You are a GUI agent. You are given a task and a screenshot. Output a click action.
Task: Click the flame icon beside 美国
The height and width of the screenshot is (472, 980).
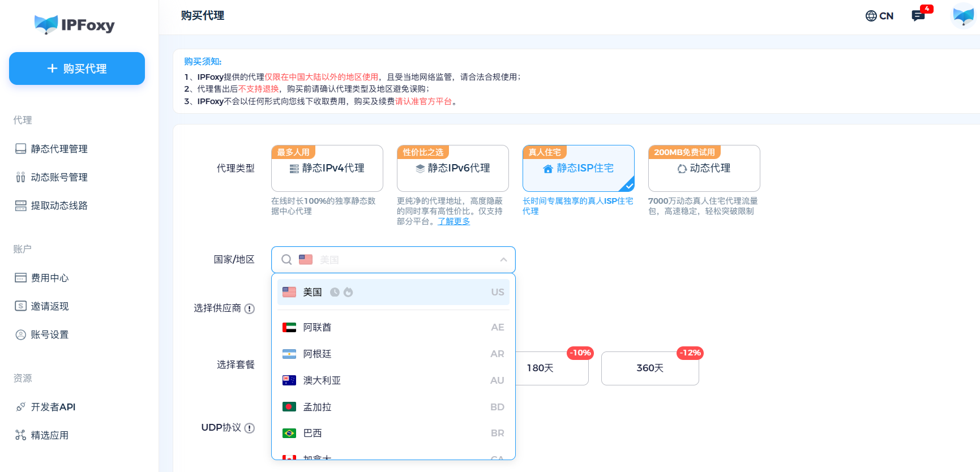[x=348, y=292]
